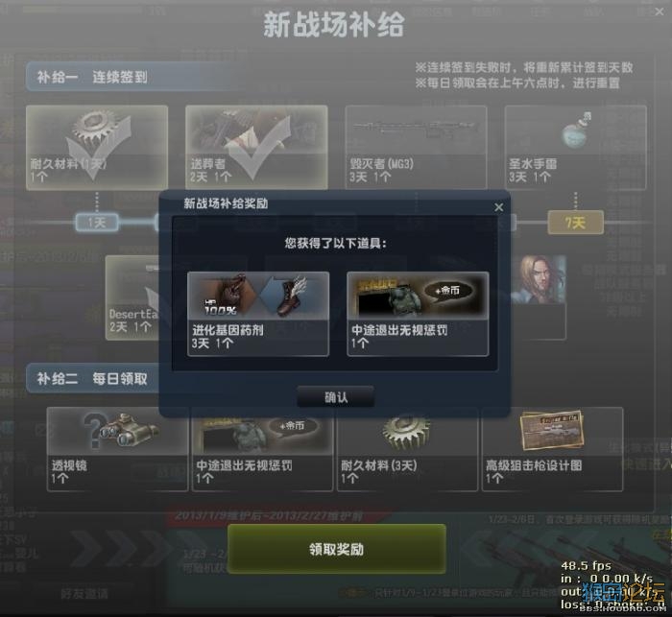Screen dimensions: 672x617
Task: Select the 7天 timeline marker
Action: pos(576,223)
